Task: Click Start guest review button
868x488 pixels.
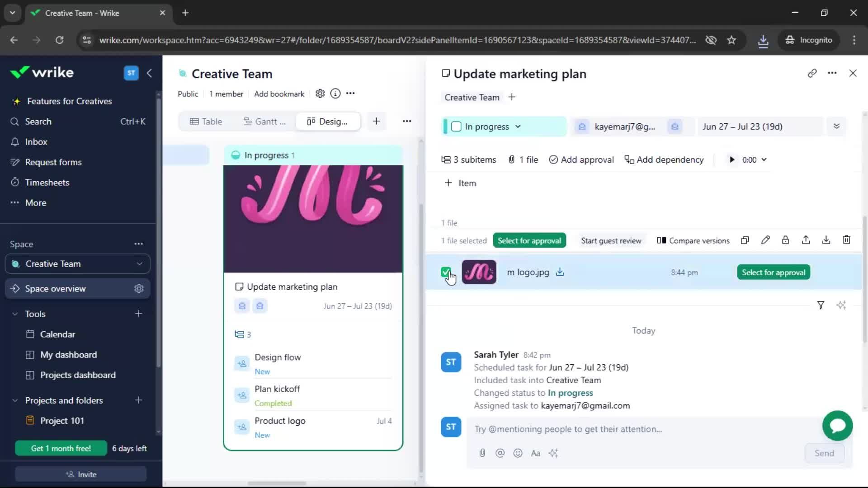Action: (x=611, y=241)
